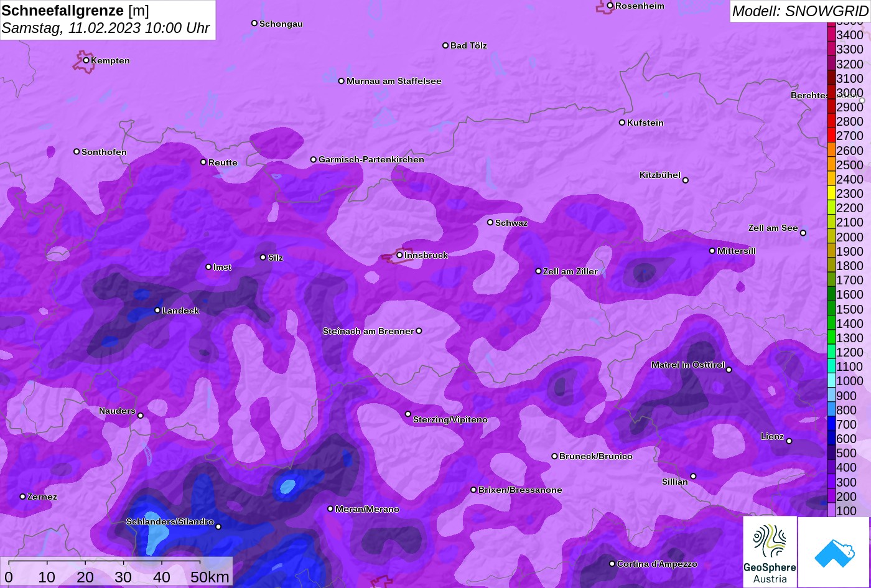Click the 50km scale bar label
871x588 pixels.
[210, 577]
